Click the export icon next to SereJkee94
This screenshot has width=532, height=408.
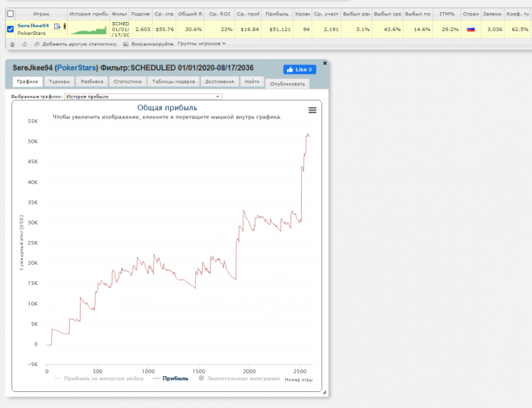click(x=57, y=26)
